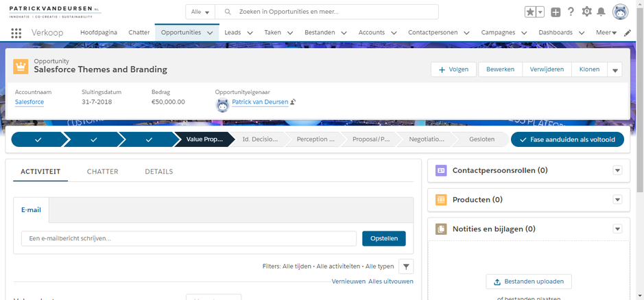
Task: Expand the Opportunities tab dropdown chevron
Action: pyautogui.click(x=211, y=33)
